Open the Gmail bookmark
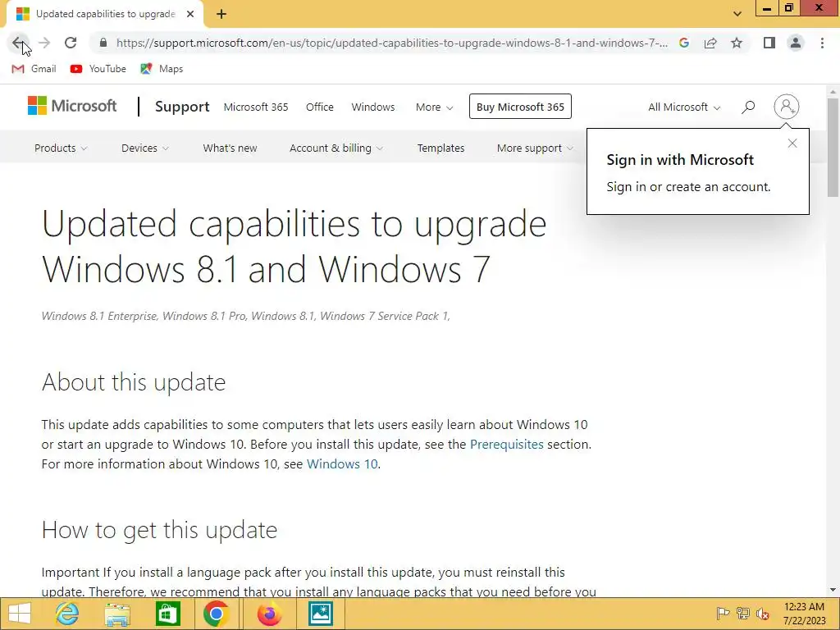Viewport: 840px width, 630px height. [34, 69]
